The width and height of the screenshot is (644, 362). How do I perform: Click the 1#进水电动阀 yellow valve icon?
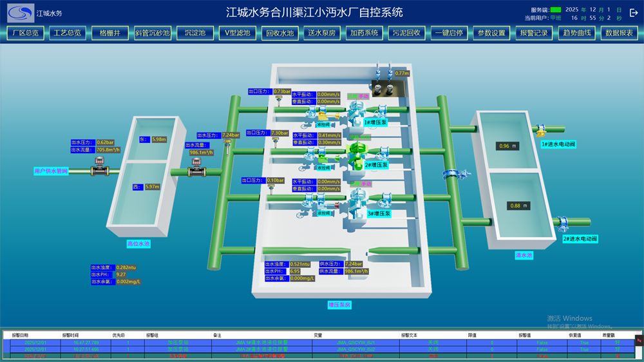541,131
